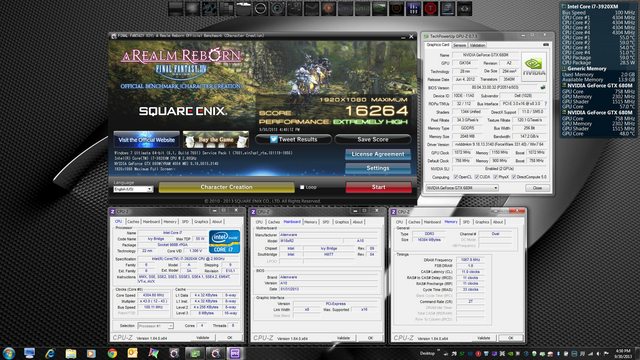Toggle the OpenCL checkbox in GPU-Z
640x360 pixels.
click(x=456, y=177)
